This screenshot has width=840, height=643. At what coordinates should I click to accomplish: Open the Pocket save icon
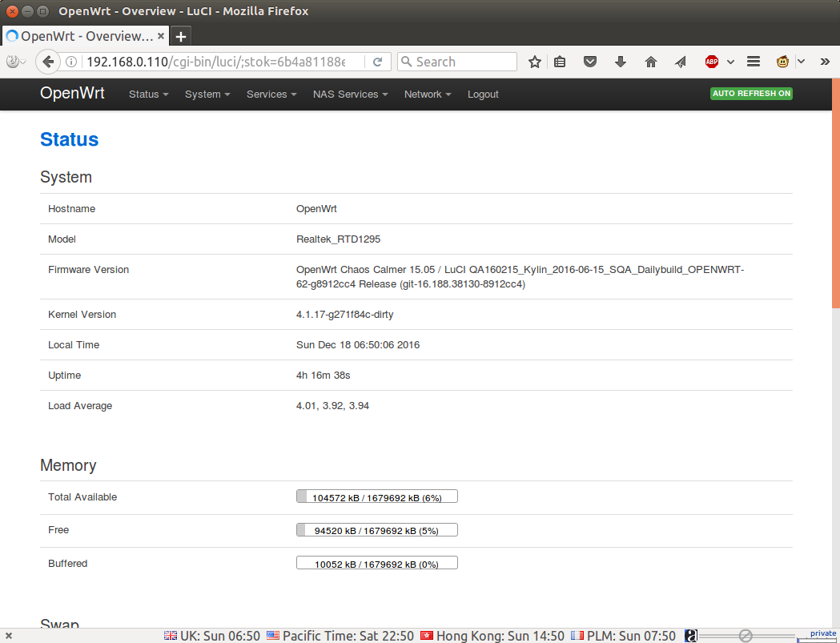590,62
